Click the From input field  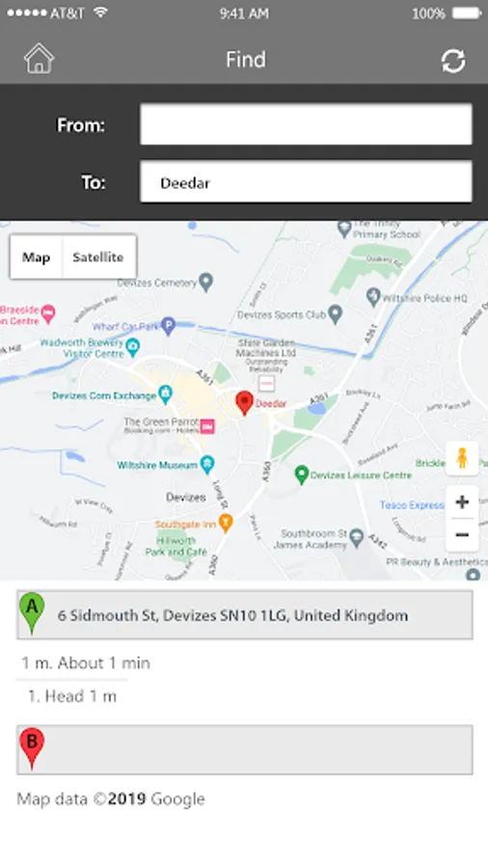(x=306, y=124)
